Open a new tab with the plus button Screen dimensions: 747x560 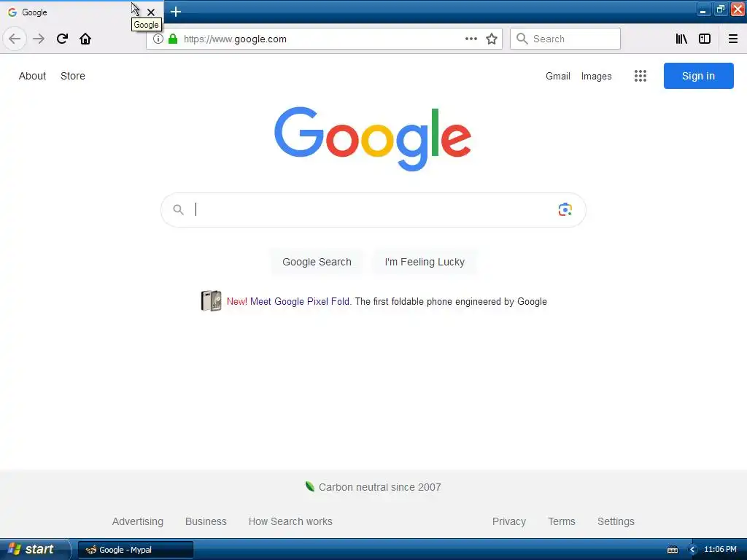click(x=176, y=12)
